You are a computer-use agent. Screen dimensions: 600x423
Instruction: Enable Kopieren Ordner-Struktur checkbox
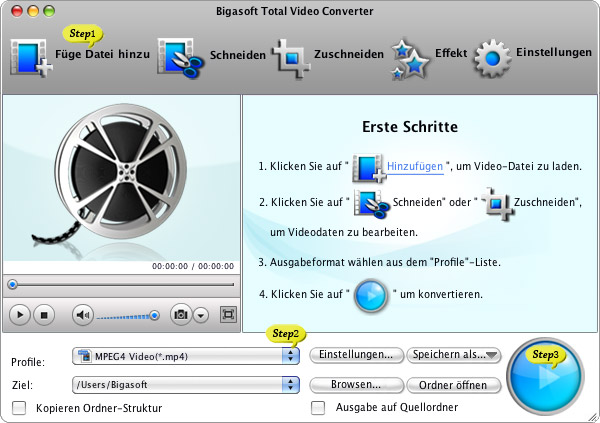click(x=19, y=408)
